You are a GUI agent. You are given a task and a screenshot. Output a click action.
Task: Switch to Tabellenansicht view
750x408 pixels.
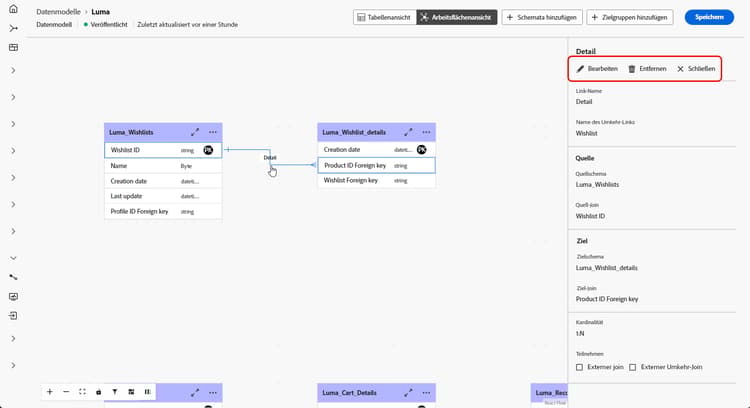(x=385, y=17)
